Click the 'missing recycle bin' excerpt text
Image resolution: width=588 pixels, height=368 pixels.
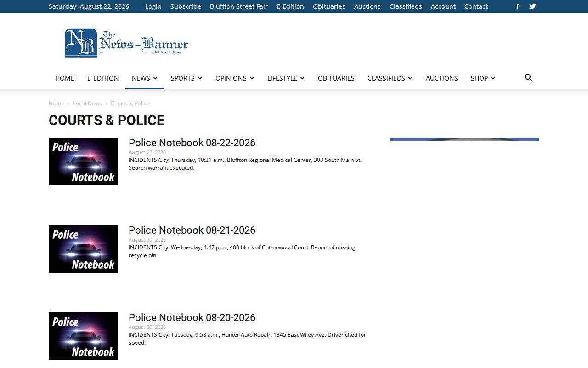point(249,251)
